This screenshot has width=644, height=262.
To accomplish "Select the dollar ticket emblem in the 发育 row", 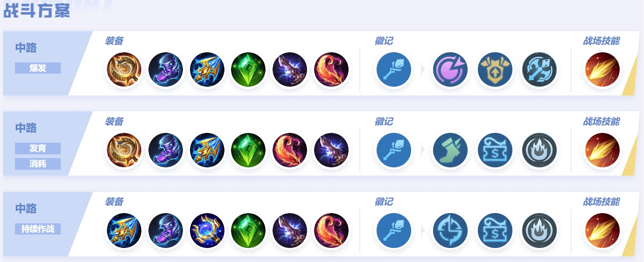I will click(x=495, y=150).
